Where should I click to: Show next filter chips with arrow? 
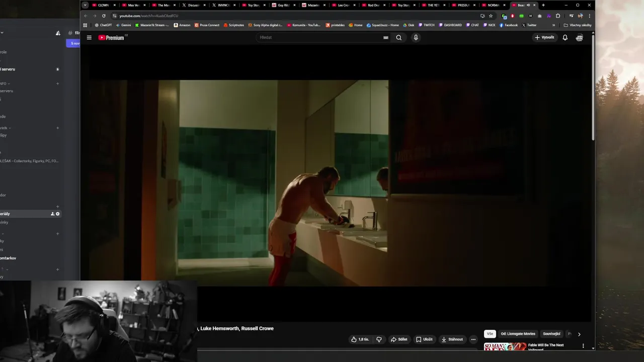pyautogui.click(x=579, y=334)
